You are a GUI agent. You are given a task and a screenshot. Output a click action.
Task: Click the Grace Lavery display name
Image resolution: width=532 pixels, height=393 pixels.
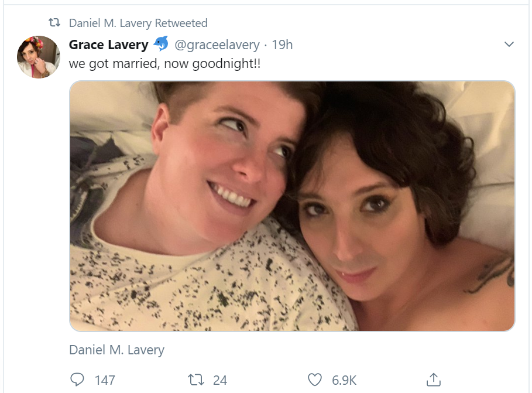tap(108, 45)
